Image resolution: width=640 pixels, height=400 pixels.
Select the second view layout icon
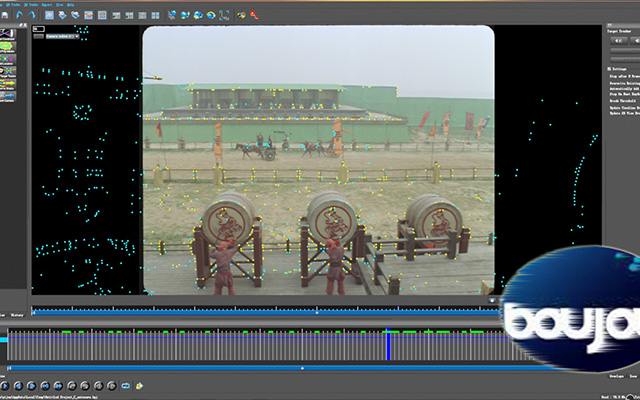point(129,16)
